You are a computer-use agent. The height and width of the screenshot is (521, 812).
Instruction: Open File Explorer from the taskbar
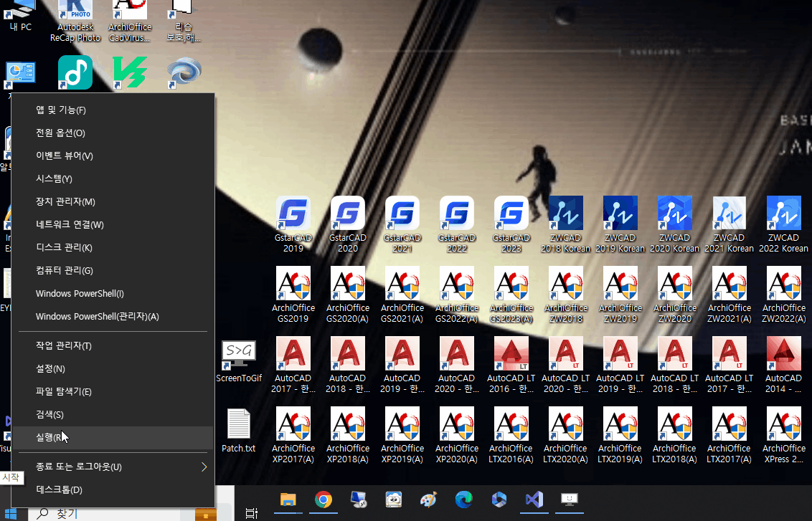pyautogui.click(x=288, y=500)
